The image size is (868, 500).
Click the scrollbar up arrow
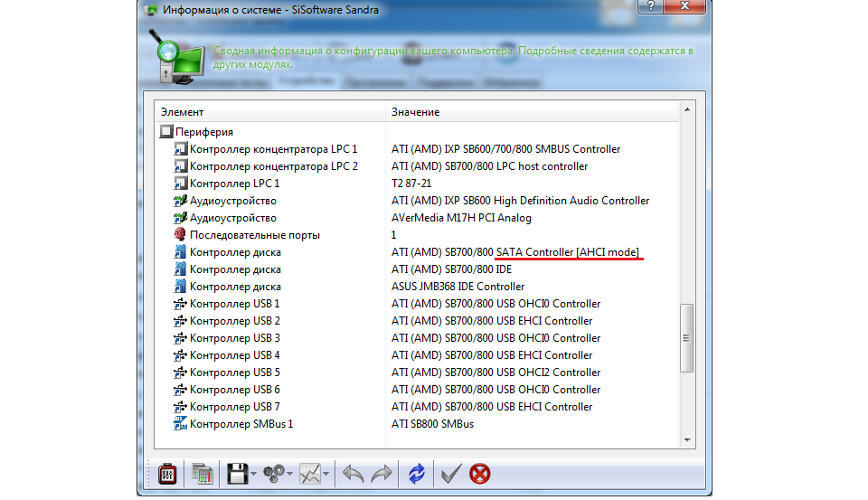(687, 109)
